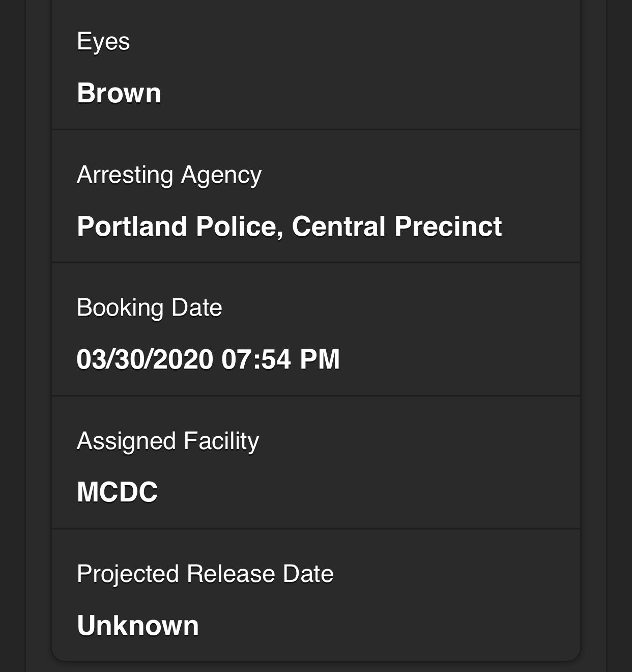Image resolution: width=632 pixels, height=672 pixels.
Task: Select the Brown eye color value
Action: coord(119,93)
